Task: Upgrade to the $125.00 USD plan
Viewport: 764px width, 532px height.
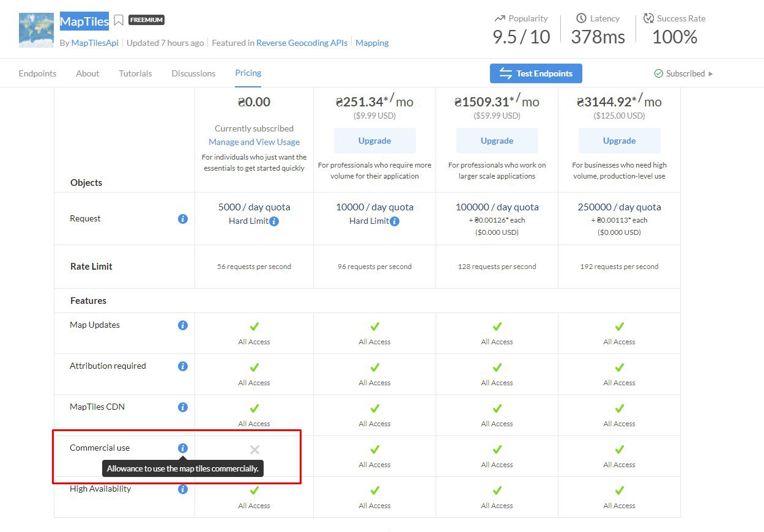Action: pyautogui.click(x=620, y=141)
